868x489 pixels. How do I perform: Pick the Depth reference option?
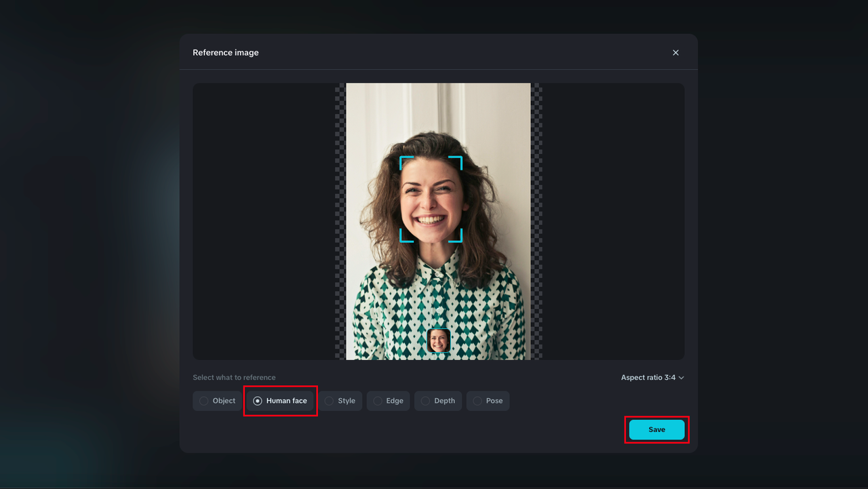[x=438, y=401]
